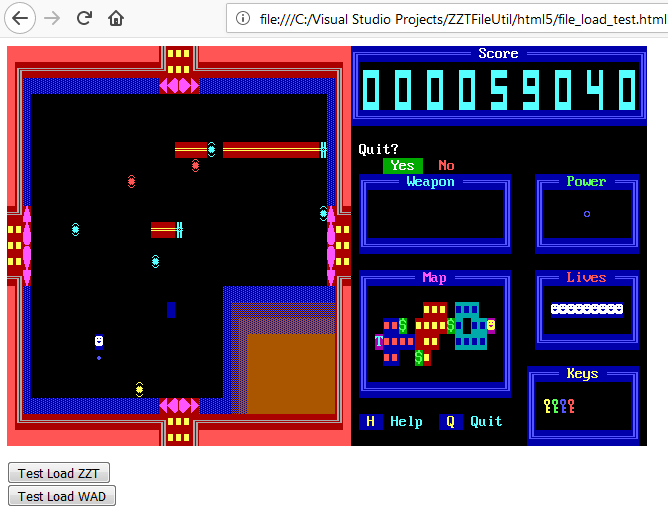Viewport: 668px width, 506px height.
Task: Click the red spider enemy at upper left
Action: [131, 182]
